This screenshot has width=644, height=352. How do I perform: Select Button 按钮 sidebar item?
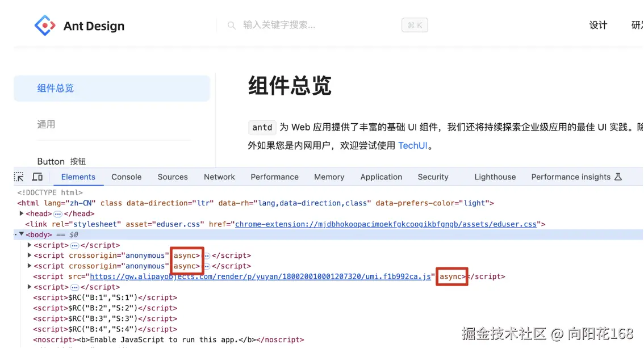[x=61, y=161]
